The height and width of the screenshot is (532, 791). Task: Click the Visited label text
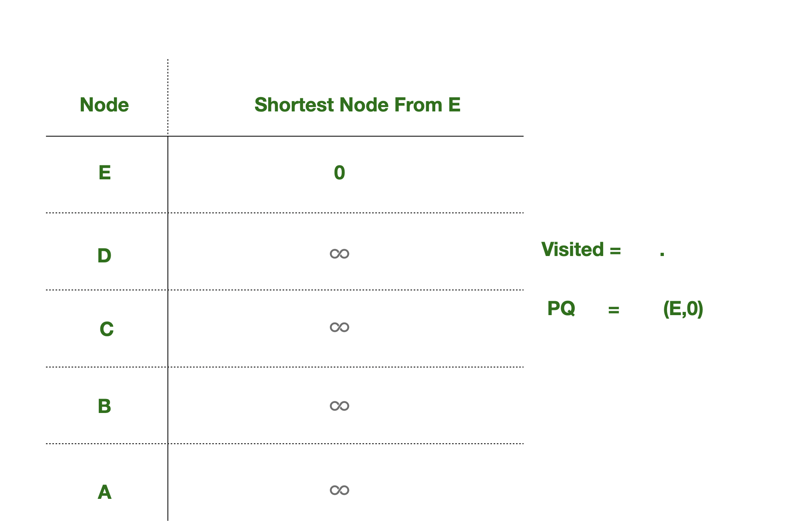click(x=572, y=250)
